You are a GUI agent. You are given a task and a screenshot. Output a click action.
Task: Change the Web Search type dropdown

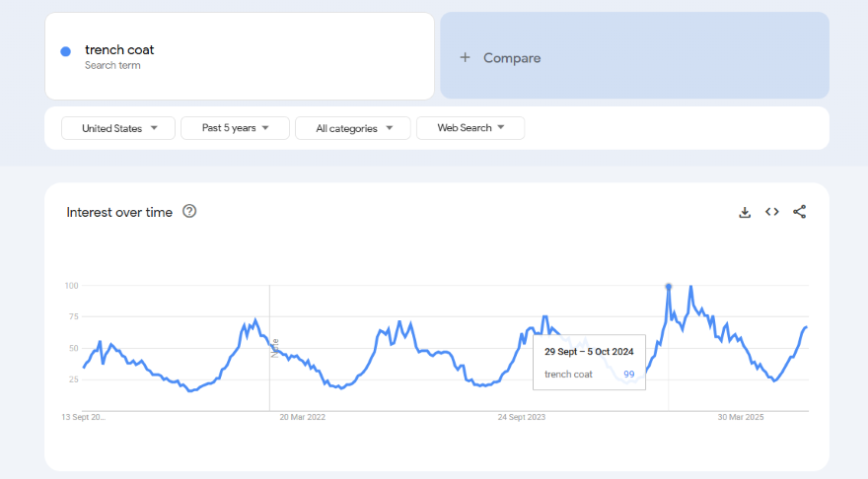tap(470, 128)
